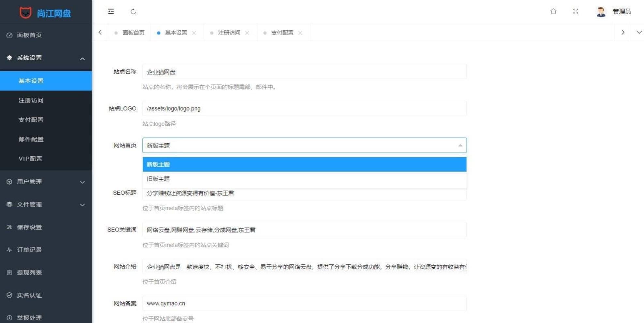The width and height of the screenshot is (644, 323).
Task: Focus the 站点名称 input field
Action: 304,72
